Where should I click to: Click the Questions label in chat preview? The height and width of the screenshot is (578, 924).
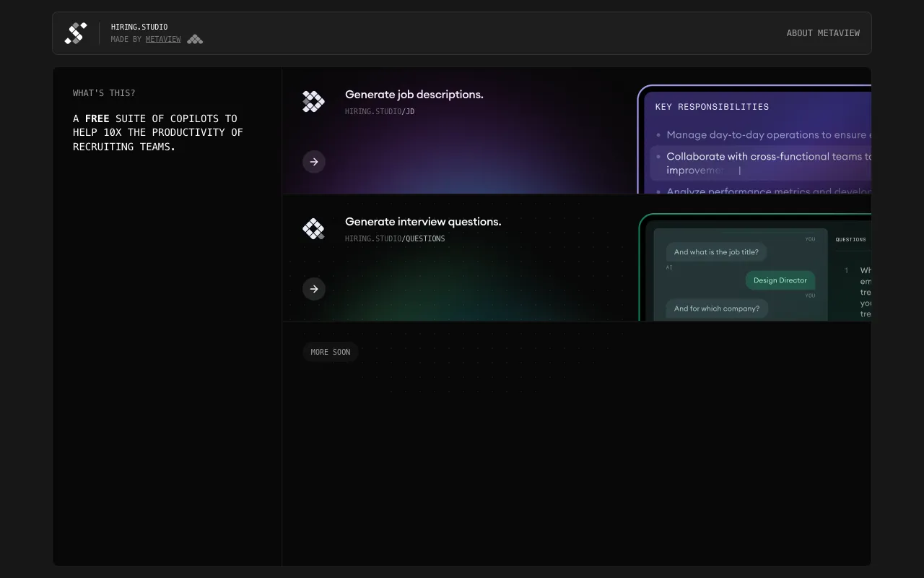(850, 239)
